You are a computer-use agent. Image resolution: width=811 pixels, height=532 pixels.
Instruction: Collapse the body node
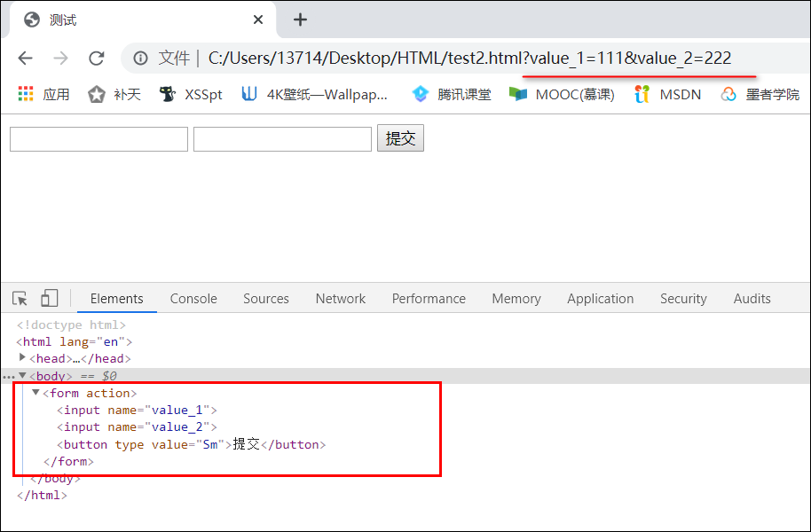click(x=22, y=375)
